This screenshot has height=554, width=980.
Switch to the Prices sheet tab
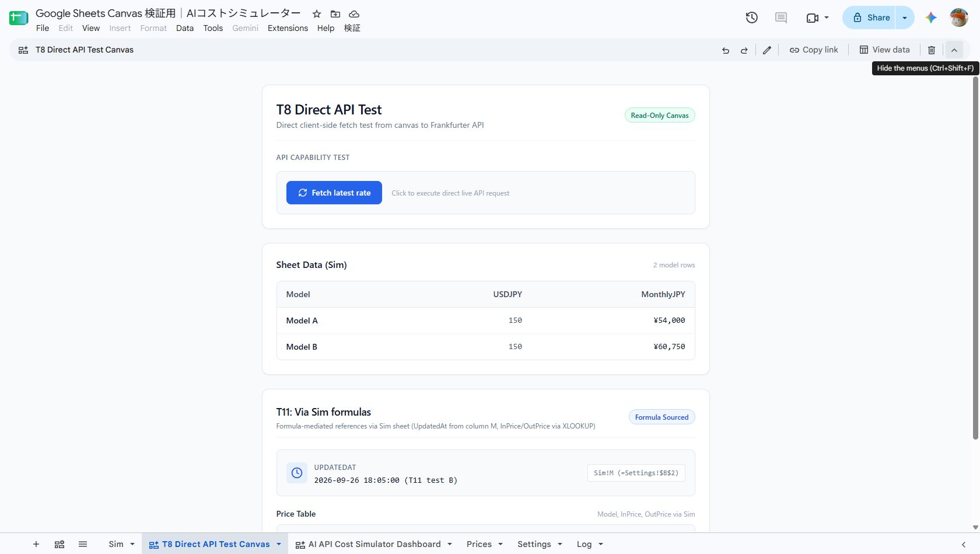point(479,544)
